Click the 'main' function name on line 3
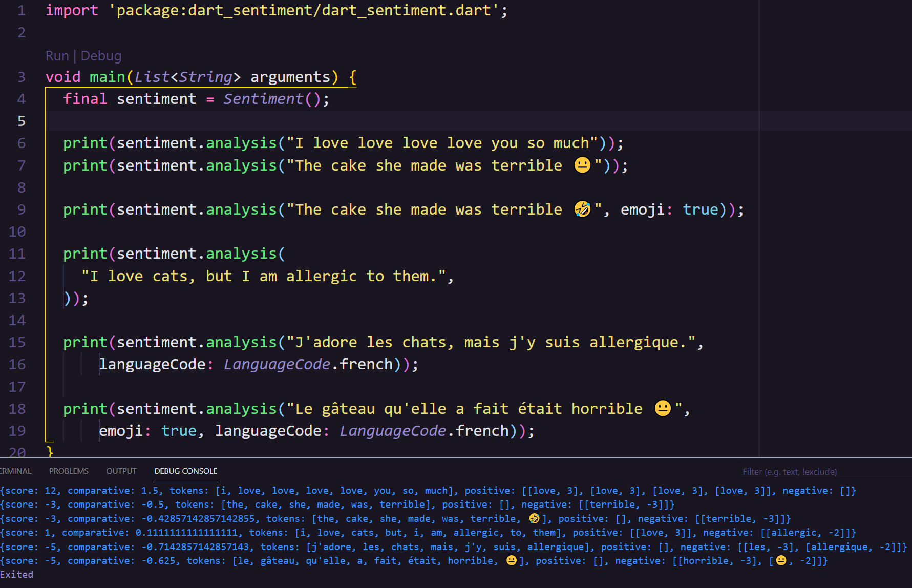The height and width of the screenshot is (588, 912). [108, 77]
